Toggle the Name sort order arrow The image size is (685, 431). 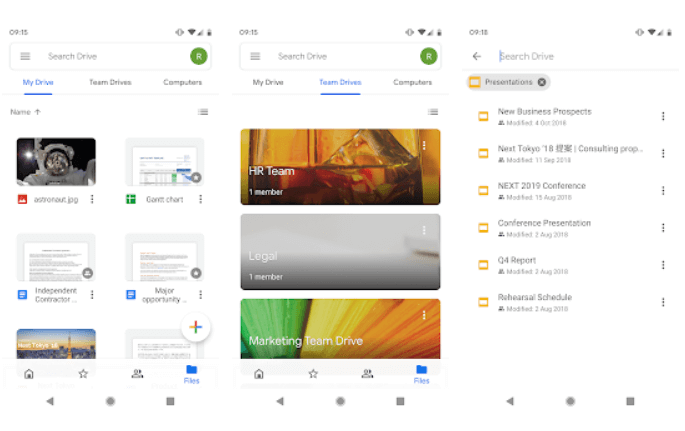coord(38,112)
